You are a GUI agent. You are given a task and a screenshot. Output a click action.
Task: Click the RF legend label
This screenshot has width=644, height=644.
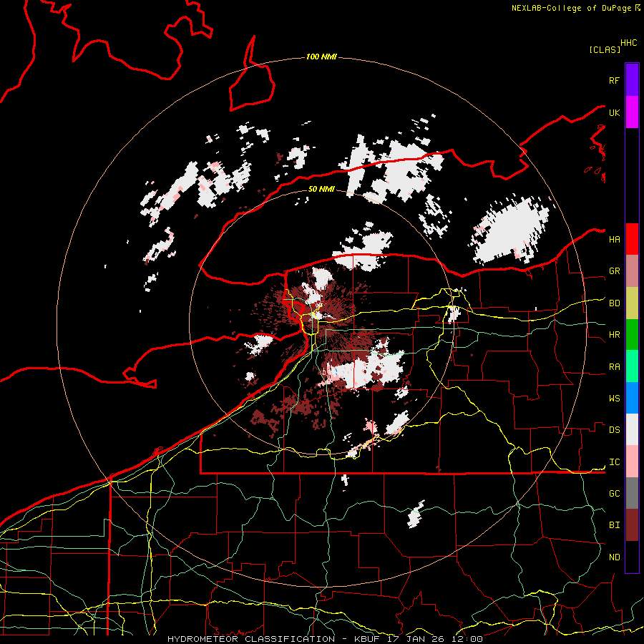point(614,81)
